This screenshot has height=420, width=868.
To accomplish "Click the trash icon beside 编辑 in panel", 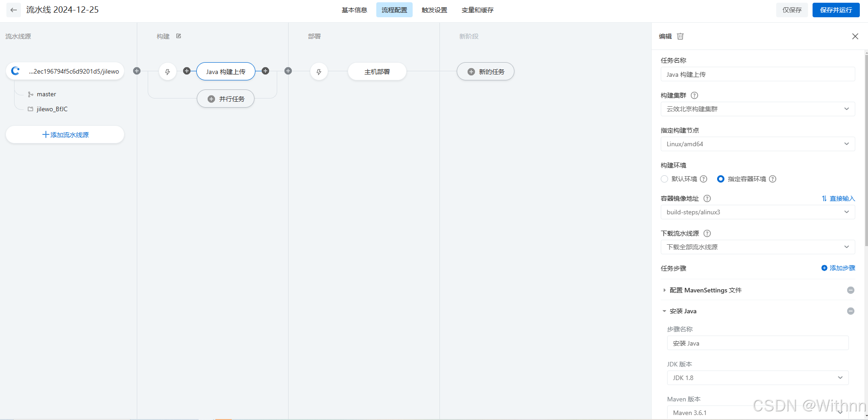I will coord(680,36).
